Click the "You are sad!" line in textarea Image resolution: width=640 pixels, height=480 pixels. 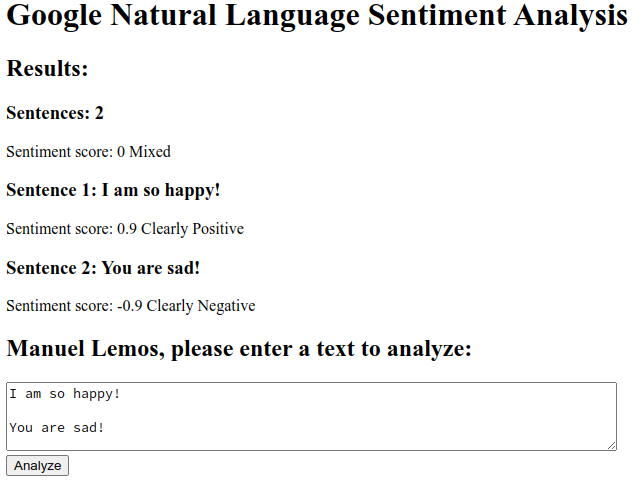(x=57, y=428)
